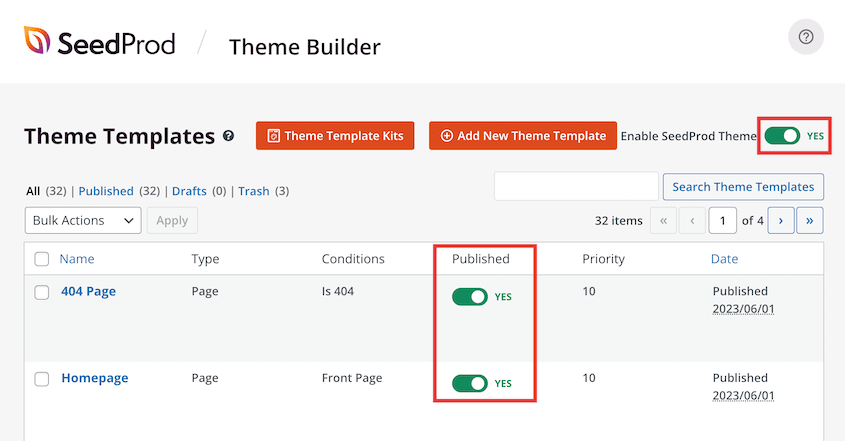Click the Type column header
This screenshot has height=441, width=845.
point(205,259)
